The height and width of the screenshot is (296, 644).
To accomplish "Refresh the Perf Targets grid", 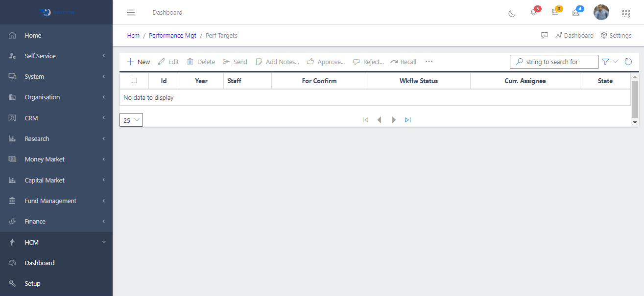I will pyautogui.click(x=628, y=61).
